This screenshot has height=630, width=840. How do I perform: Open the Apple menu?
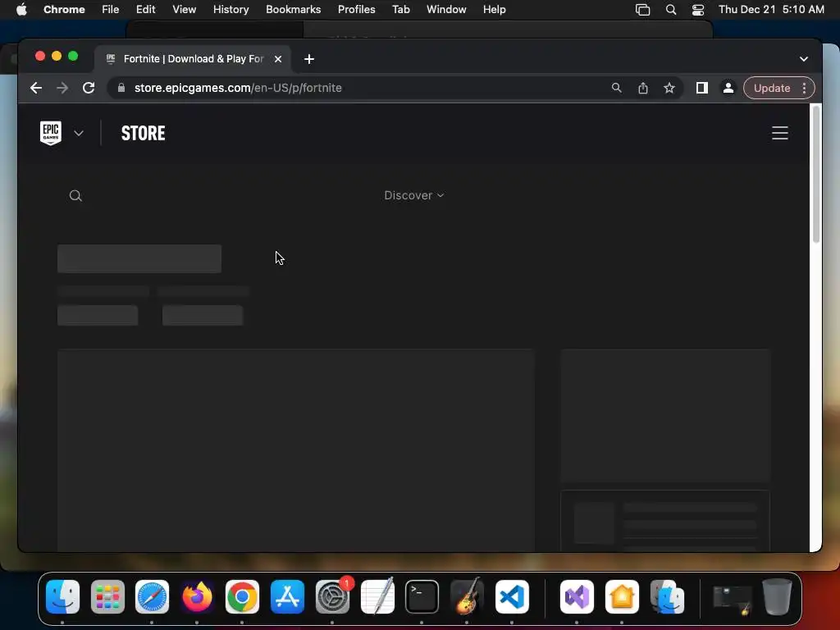(x=21, y=9)
